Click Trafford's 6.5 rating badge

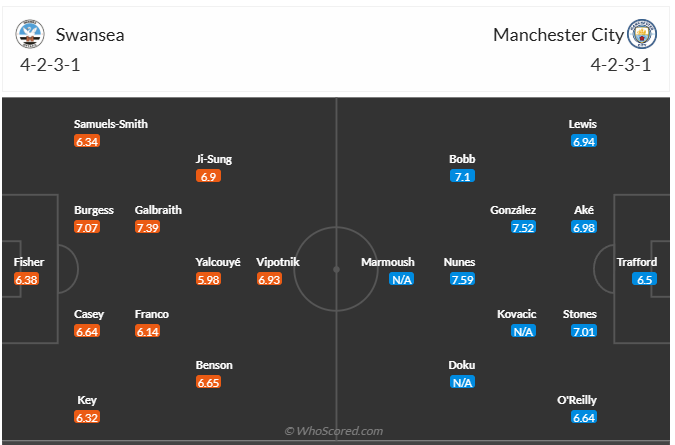click(x=645, y=280)
